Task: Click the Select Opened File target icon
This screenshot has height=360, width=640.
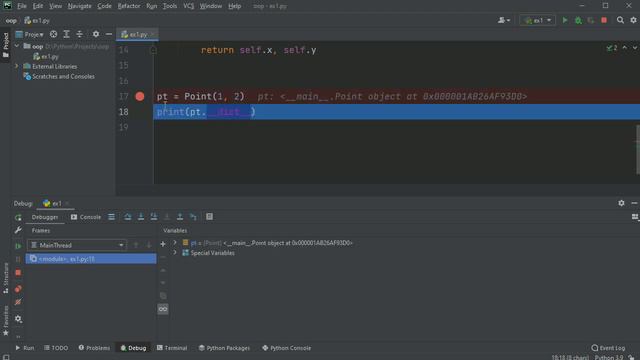Action: (53, 34)
